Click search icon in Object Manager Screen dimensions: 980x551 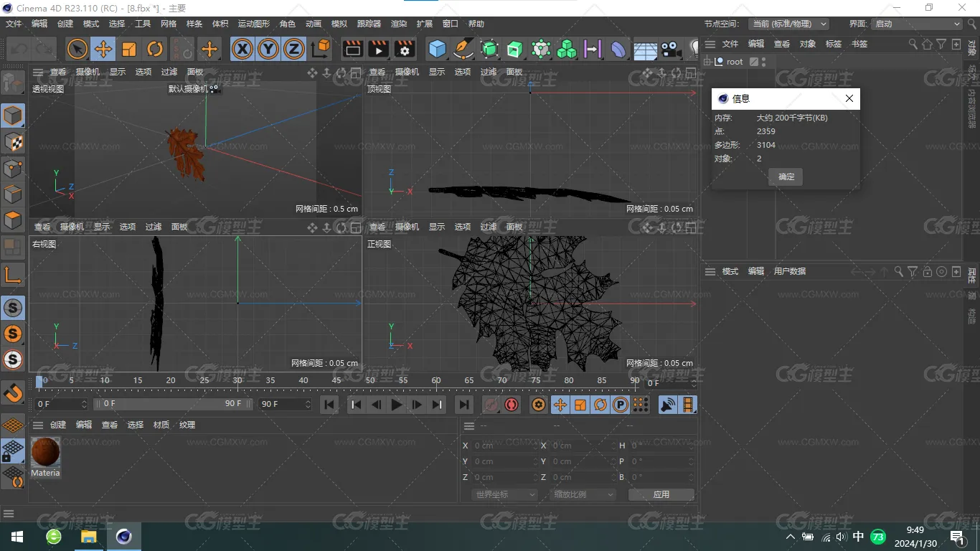(913, 44)
